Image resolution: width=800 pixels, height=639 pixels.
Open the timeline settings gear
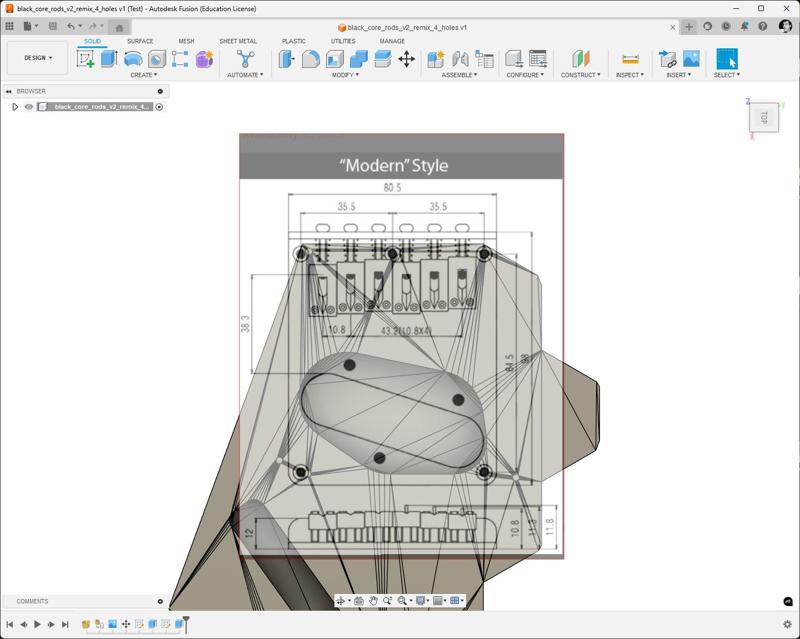pyautogui.click(x=787, y=624)
